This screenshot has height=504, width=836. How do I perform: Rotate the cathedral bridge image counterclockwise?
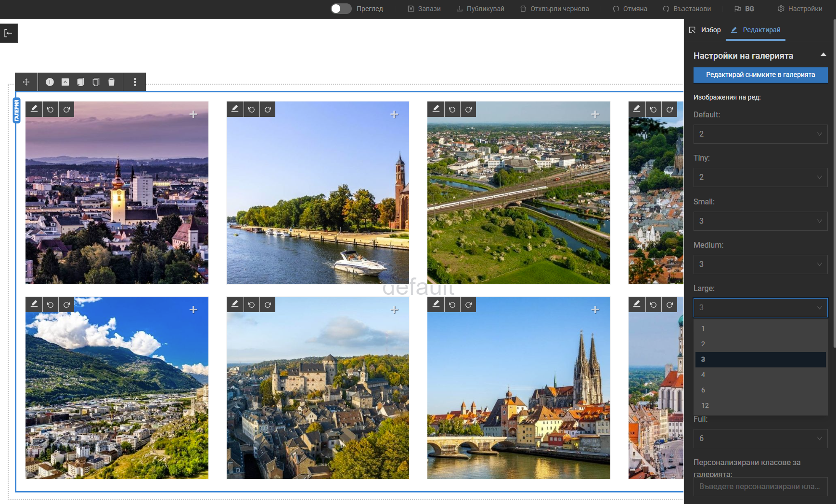click(452, 304)
